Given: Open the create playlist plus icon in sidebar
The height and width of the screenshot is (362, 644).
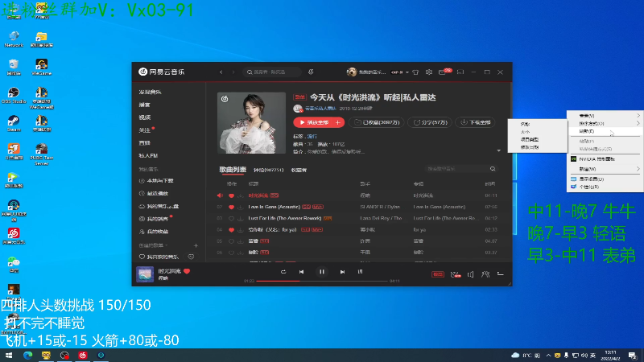Looking at the screenshot, I should (196, 245).
